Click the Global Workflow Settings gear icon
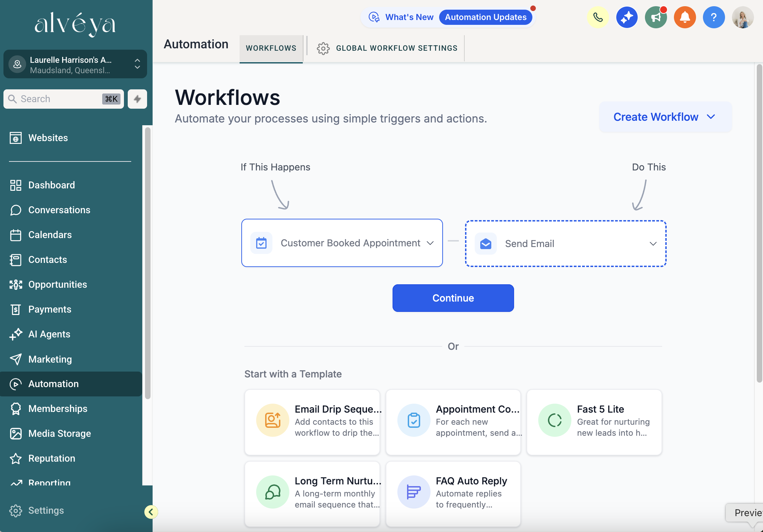 [x=323, y=48]
